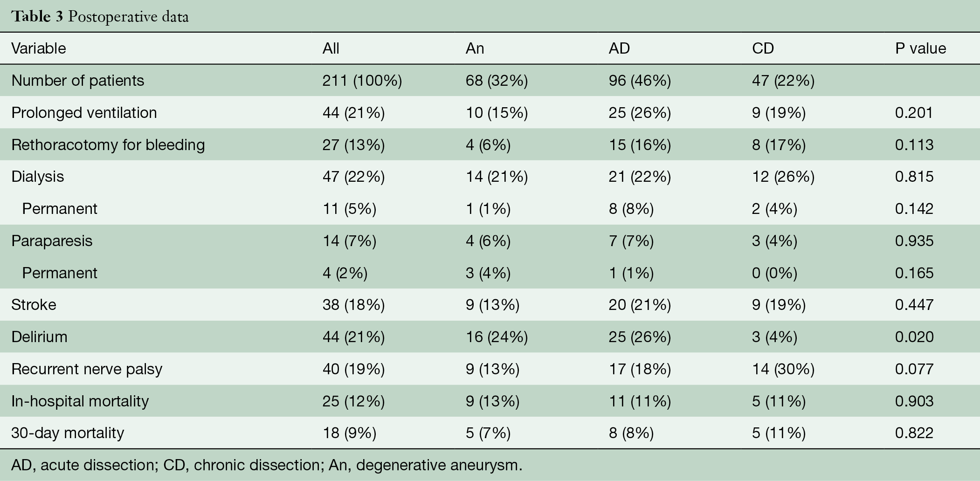The width and height of the screenshot is (980, 481).
Task: Select the 'Paraparesis' row label
Action: (x=52, y=241)
